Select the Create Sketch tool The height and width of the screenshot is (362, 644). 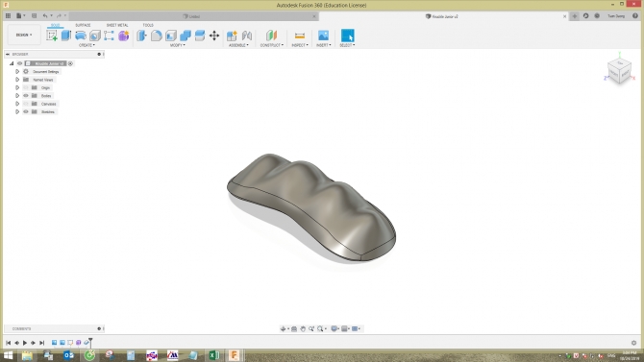click(x=52, y=36)
